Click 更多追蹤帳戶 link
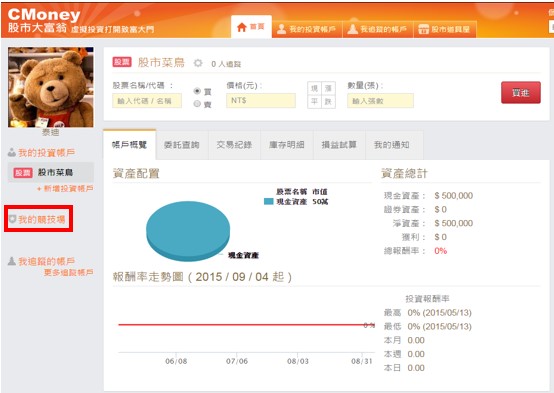Screen dimensions: 554x393 [x=69, y=272]
